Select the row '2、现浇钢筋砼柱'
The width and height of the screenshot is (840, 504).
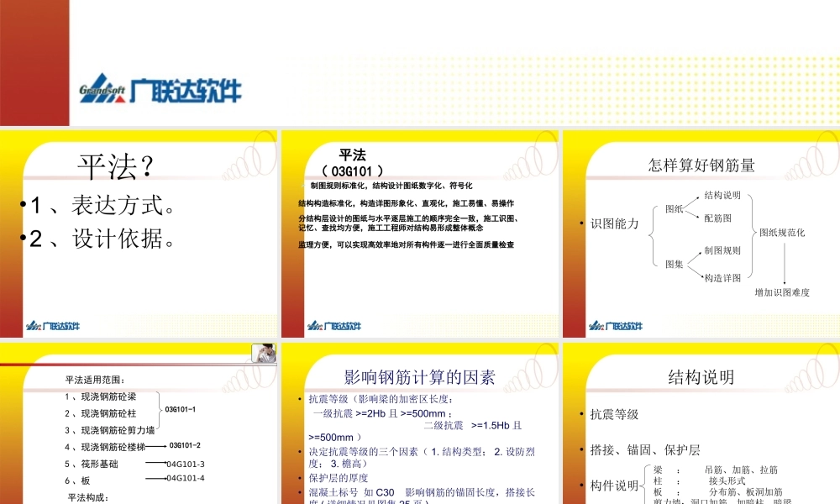(101, 413)
